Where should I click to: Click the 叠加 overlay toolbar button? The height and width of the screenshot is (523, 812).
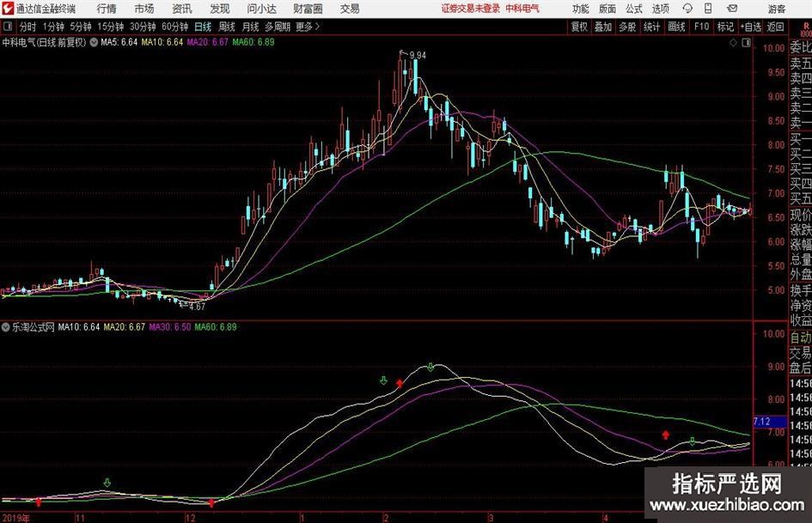click(x=603, y=27)
